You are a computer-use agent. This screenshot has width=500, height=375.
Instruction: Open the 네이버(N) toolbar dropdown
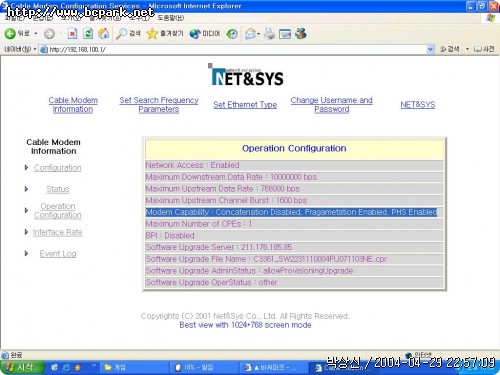tap(20, 49)
